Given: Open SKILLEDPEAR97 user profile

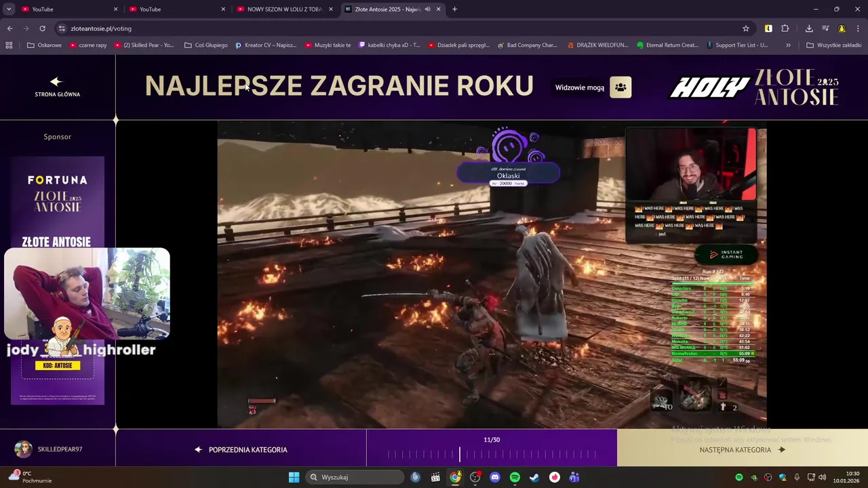Looking at the screenshot, I should (48, 449).
